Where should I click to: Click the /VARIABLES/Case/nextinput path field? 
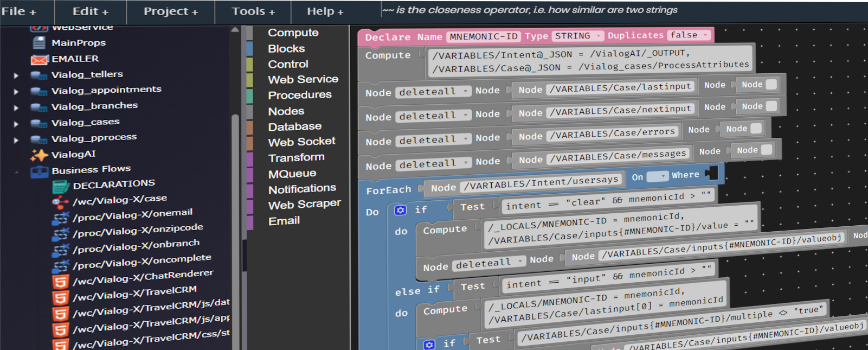(x=620, y=111)
